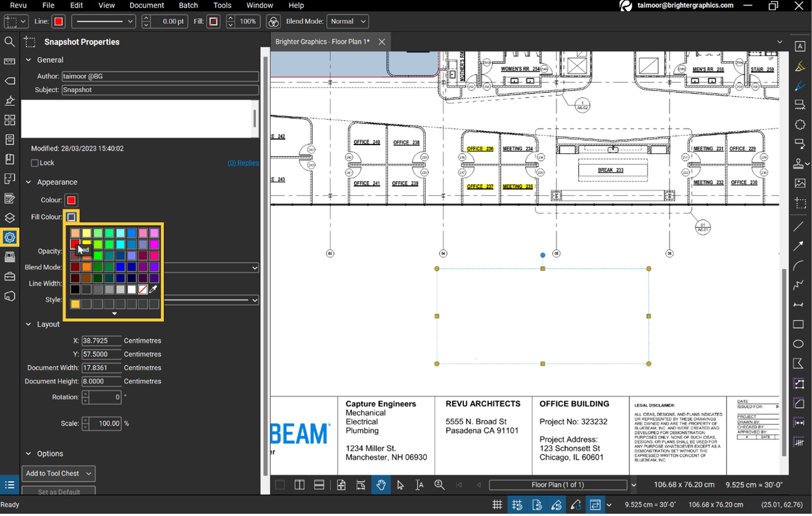Image resolution: width=812 pixels, height=516 pixels.
Task: Pick the eyedropper in the colour palette
Action: coord(153,289)
